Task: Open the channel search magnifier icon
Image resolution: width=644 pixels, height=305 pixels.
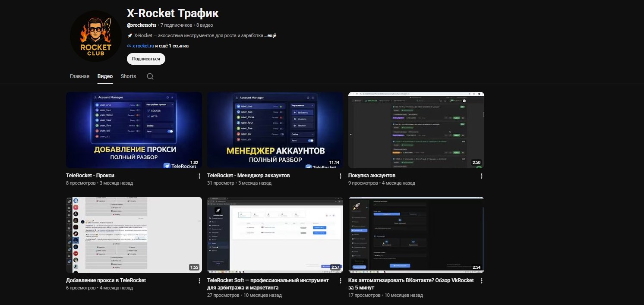Action: (150, 76)
